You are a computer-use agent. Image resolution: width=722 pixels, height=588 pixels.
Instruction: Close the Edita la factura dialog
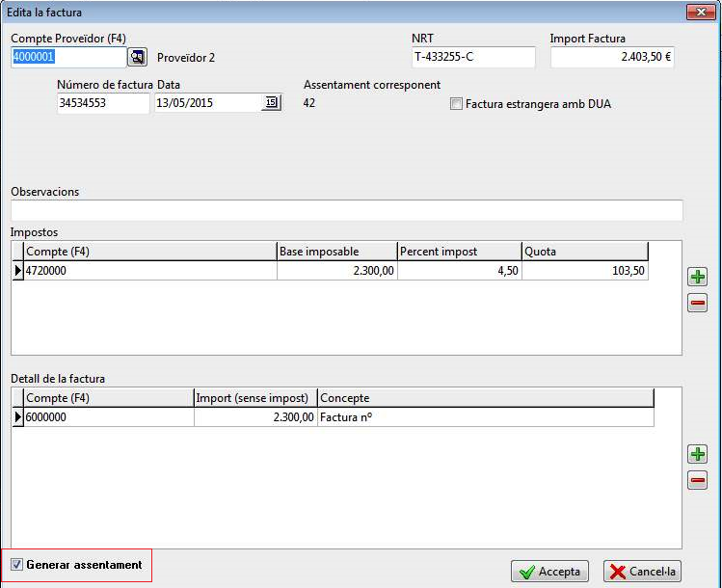pyautogui.click(x=701, y=12)
